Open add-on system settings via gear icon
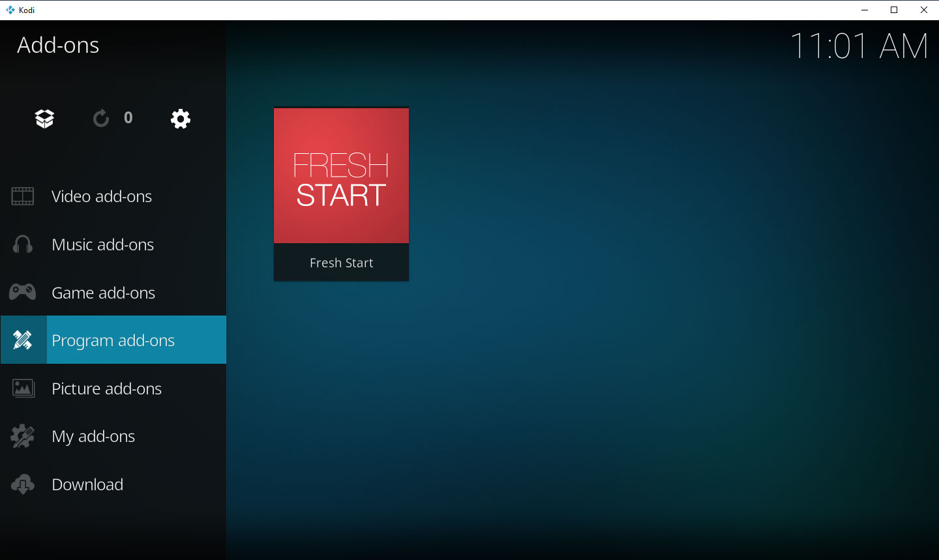This screenshot has width=939, height=560. pos(180,118)
